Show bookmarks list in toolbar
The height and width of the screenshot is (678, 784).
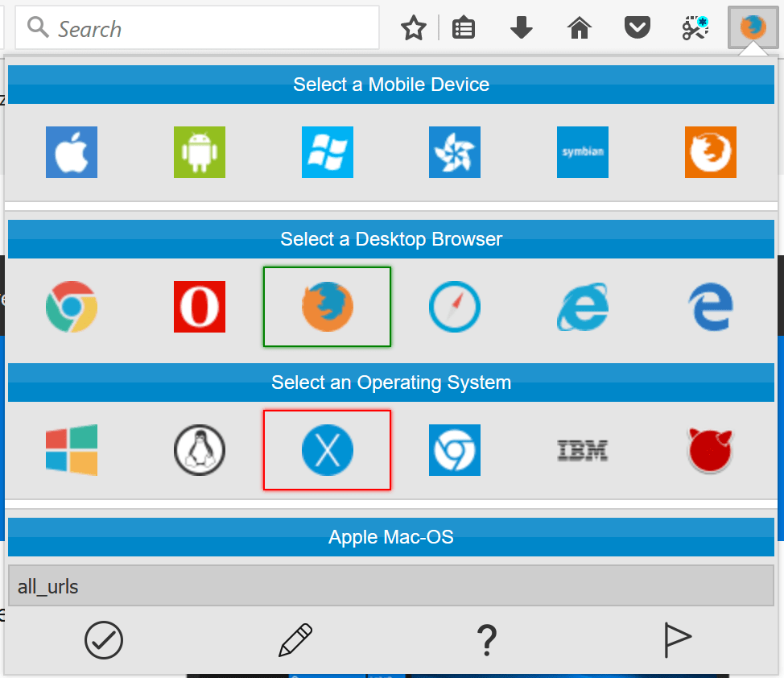[x=464, y=28]
